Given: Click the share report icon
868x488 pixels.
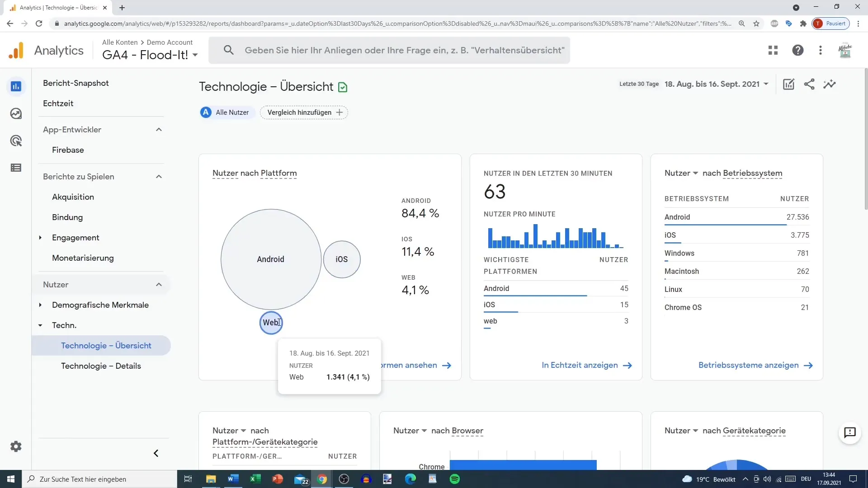Looking at the screenshot, I should 810,84.
